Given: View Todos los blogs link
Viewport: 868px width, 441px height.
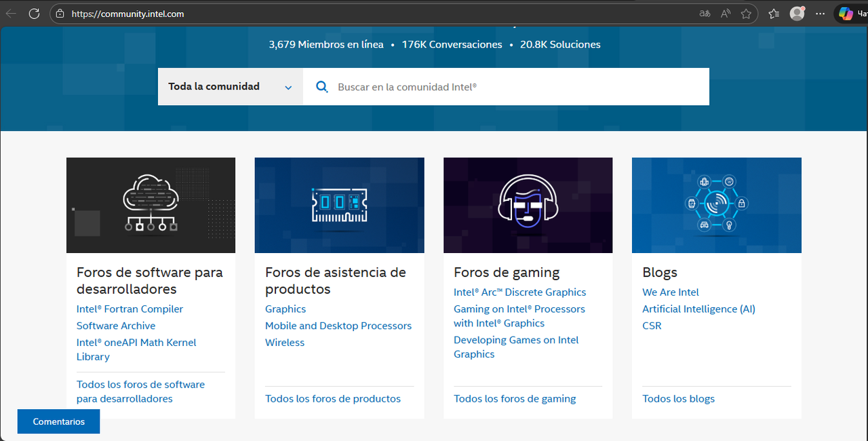Looking at the screenshot, I should tap(678, 399).
